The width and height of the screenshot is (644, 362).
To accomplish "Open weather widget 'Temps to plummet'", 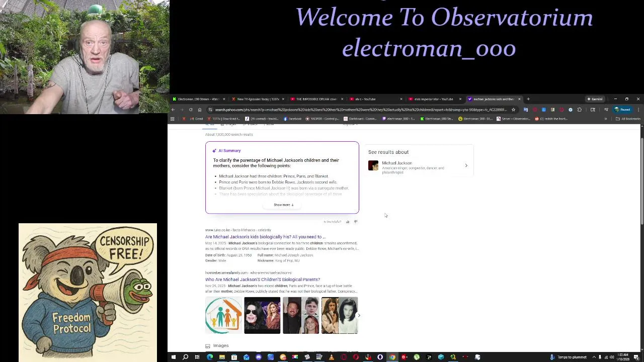I will tap(568, 357).
